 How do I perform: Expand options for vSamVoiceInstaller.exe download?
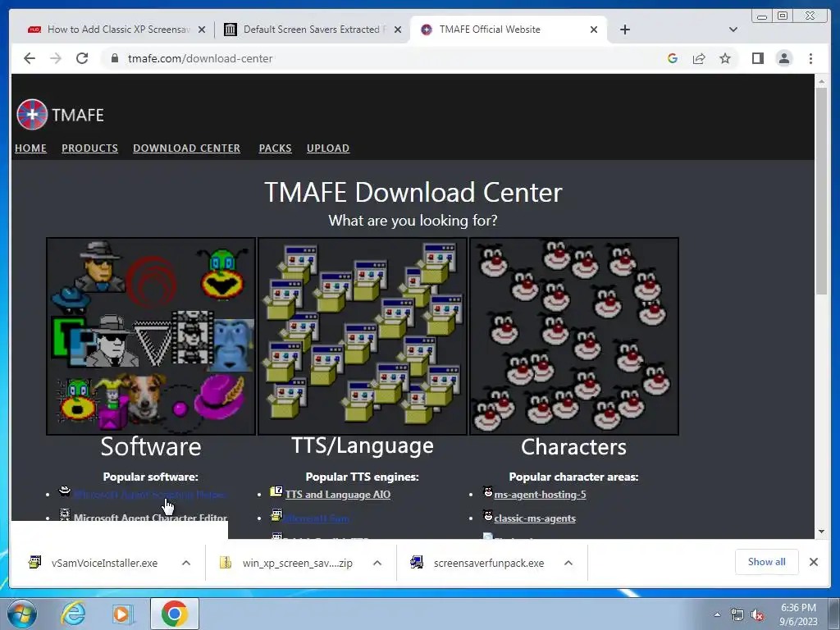pyautogui.click(x=186, y=563)
